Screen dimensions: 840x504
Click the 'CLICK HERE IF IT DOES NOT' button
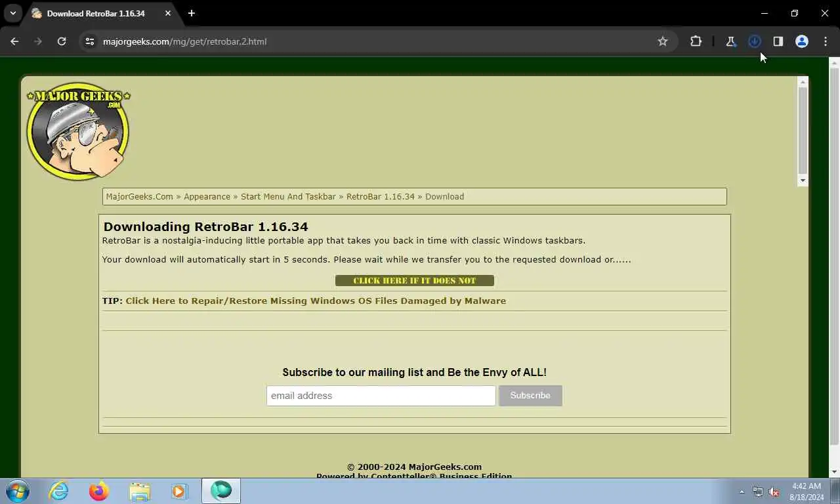tap(415, 281)
